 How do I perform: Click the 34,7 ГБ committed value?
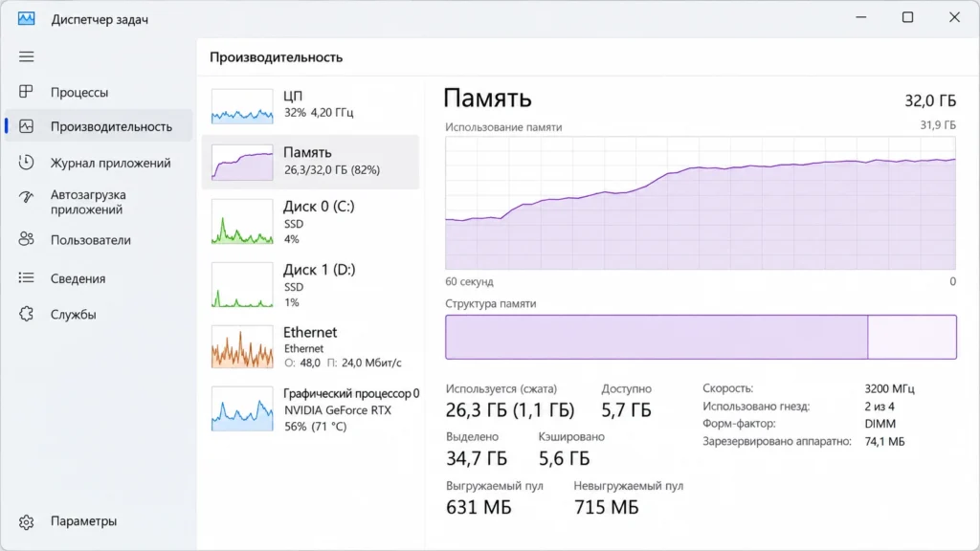pos(477,458)
